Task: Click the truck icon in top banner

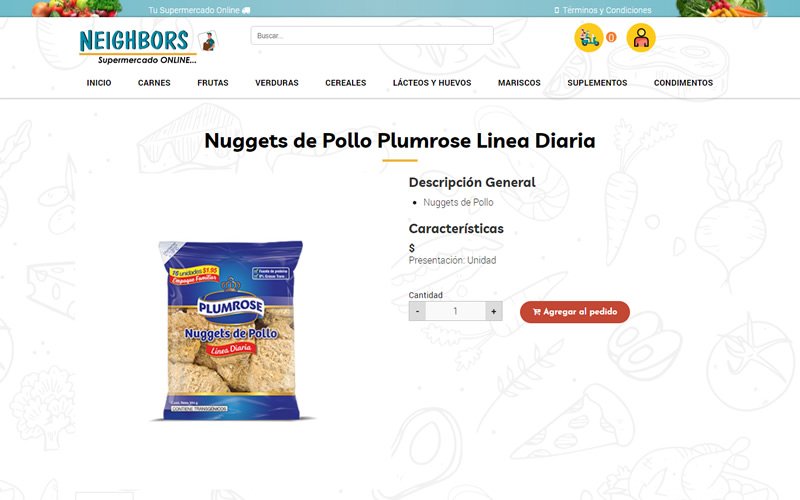Action: tap(246, 10)
